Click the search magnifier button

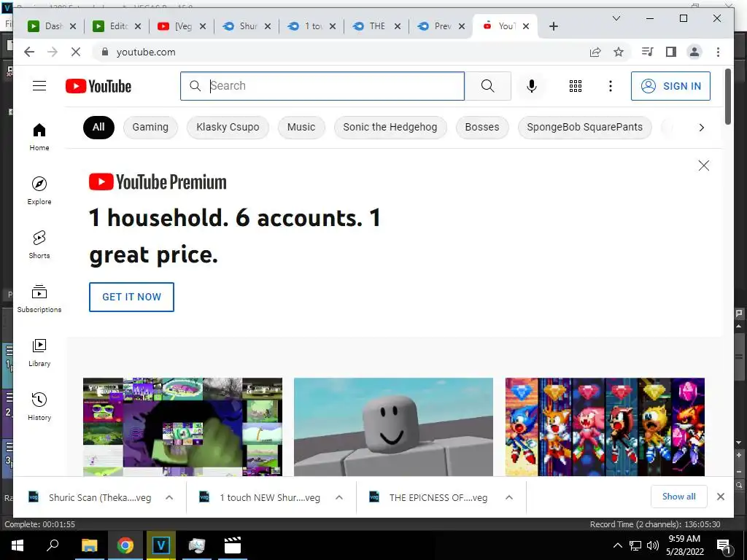coord(488,86)
